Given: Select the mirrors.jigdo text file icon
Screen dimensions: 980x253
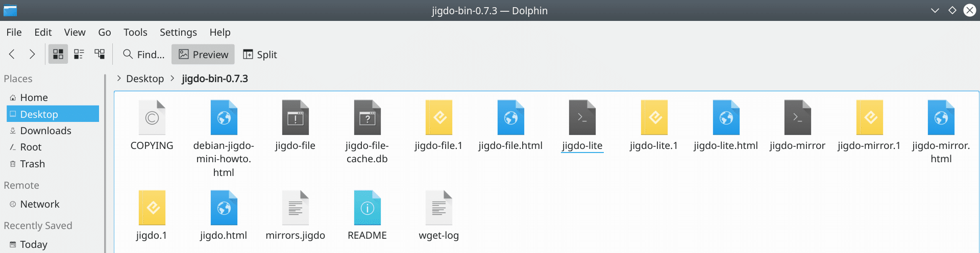Looking at the screenshot, I should [x=296, y=208].
